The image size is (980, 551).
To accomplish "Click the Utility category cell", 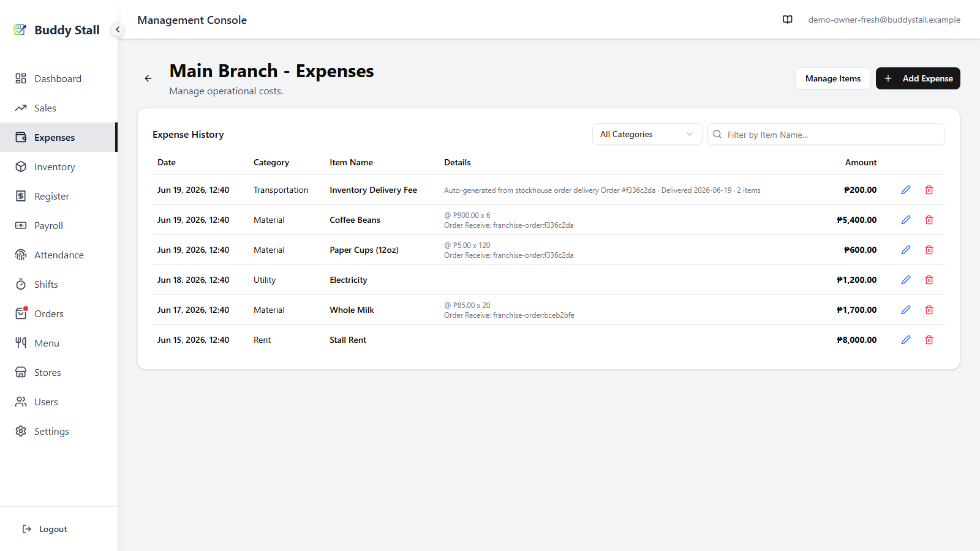I will coord(265,280).
